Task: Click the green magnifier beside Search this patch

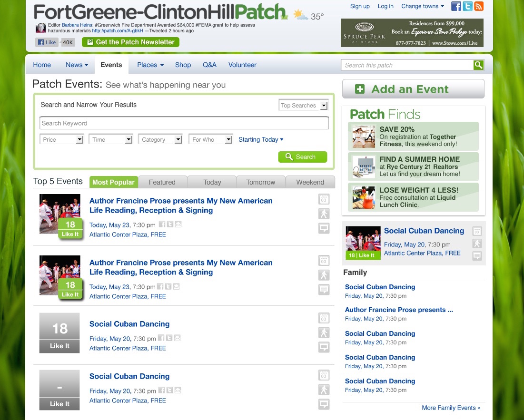Action: (x=478, y=65)
